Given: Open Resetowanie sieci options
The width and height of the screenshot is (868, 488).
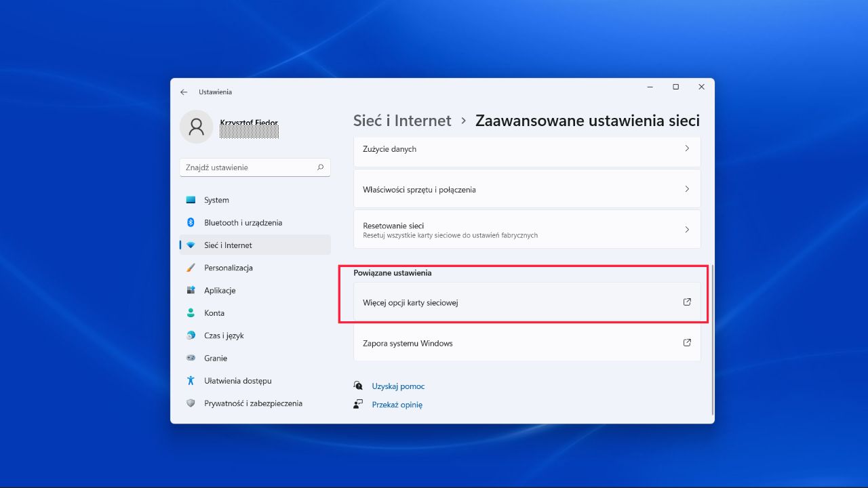Looking at the screenshot, I should point(527,229).
